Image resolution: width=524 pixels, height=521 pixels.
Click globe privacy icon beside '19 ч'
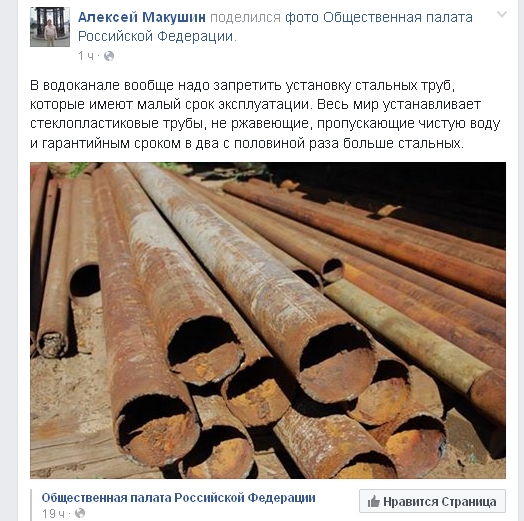coord(80,513)
